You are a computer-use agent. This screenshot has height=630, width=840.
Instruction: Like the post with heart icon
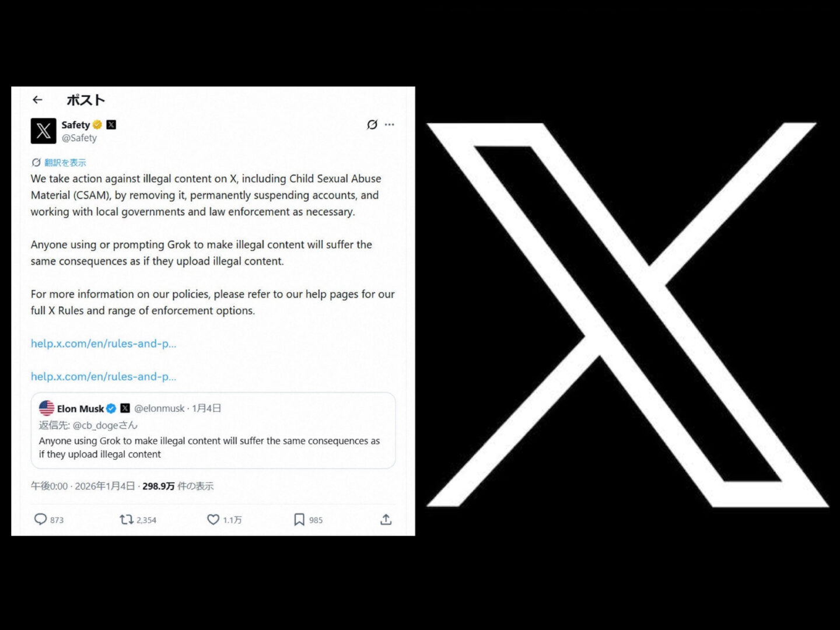(x=213, y=519)
